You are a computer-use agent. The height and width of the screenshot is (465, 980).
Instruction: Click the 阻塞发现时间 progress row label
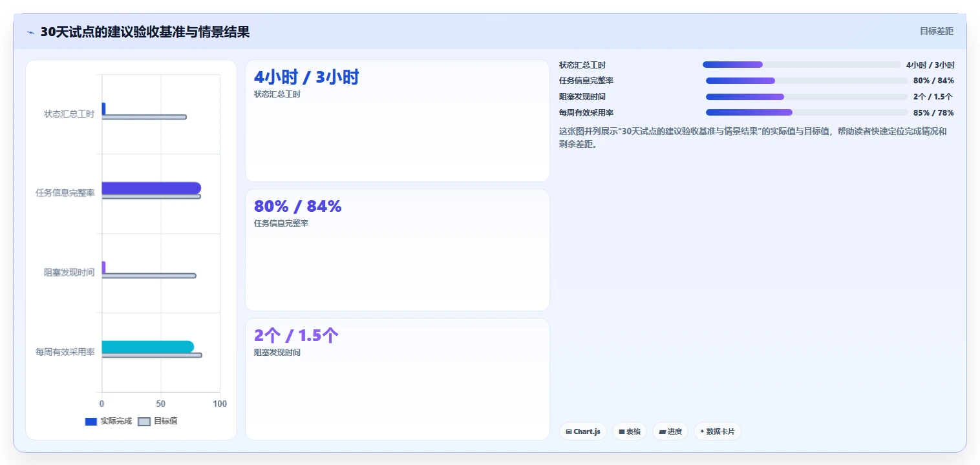coord(582,97)
